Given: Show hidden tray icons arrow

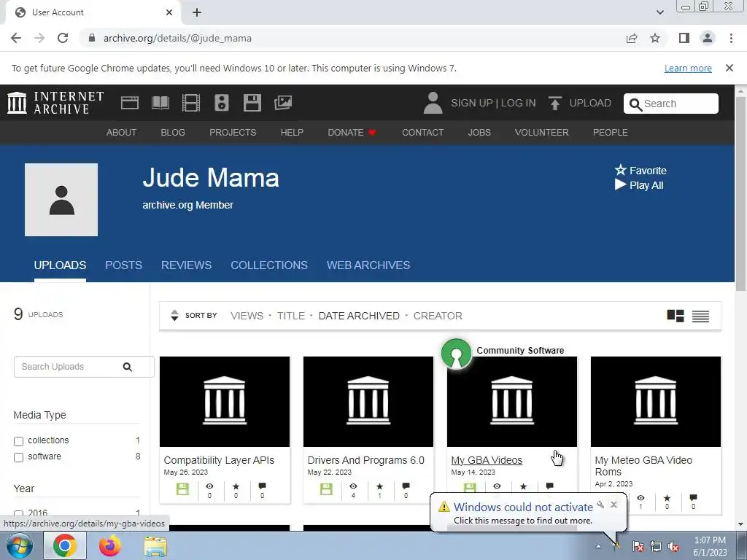Looking at the screenshot, I should click(x=598, y=546).
